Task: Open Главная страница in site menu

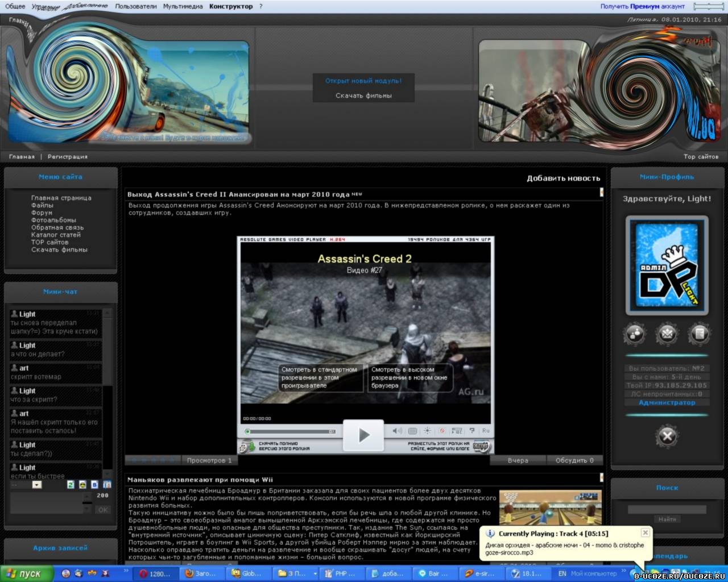Action: point(61,198)
